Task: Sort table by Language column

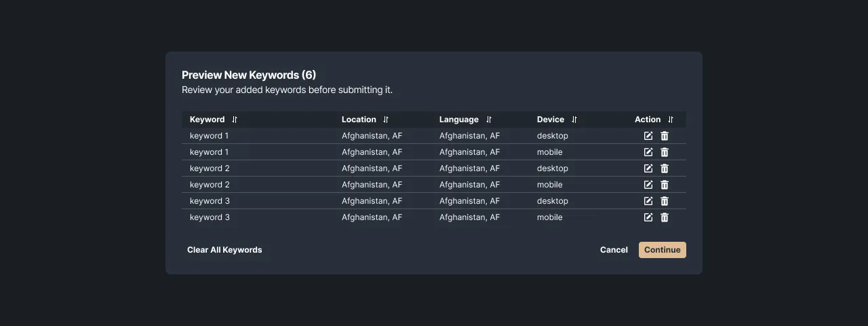Action: click(489, 120)
